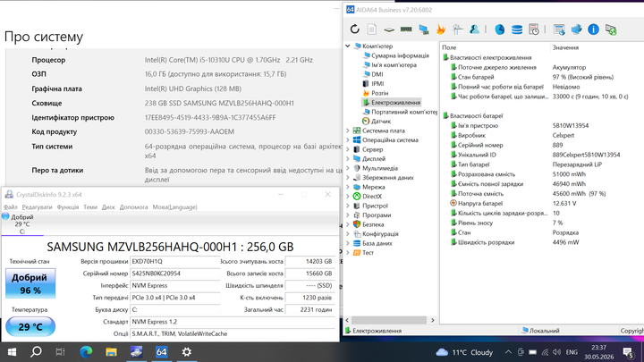Select IPMI in the AIDA64 tree

click(377, 84)
